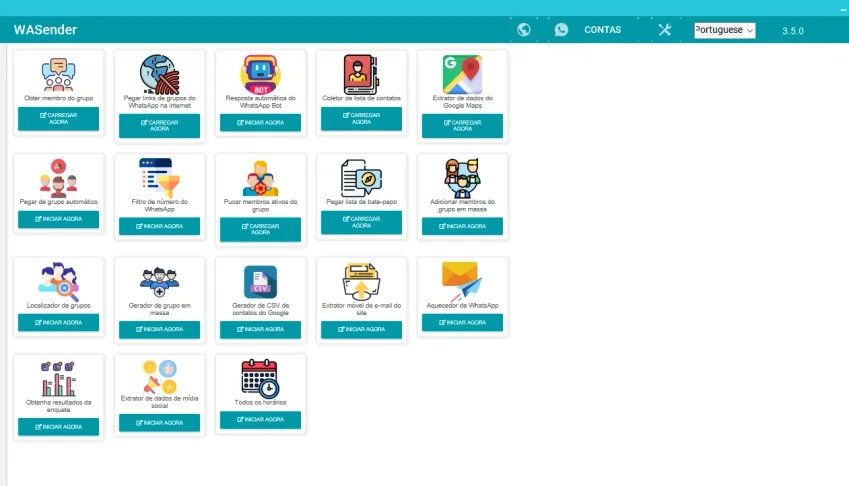Click the social media data extractor icon
Image resolution: width=849 pixels, height=486 pixels.
tap(159, 377)
